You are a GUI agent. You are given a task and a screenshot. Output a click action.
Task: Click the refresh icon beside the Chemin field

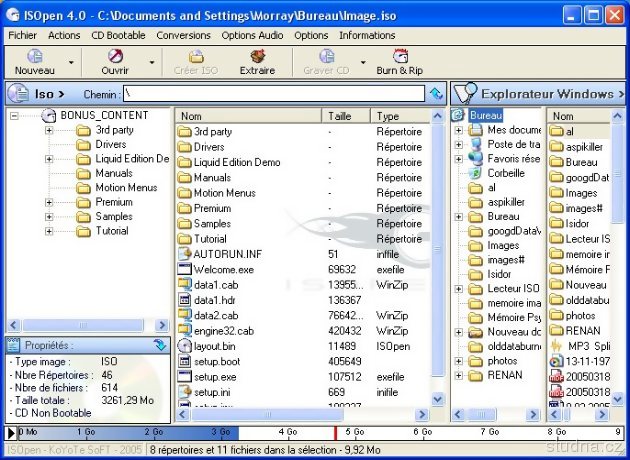click(436, 94)
